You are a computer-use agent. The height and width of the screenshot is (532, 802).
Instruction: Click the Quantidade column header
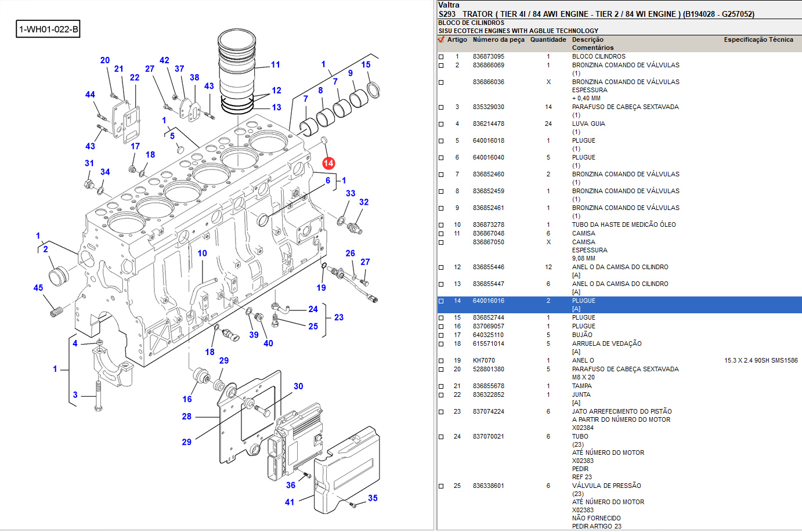tap(548, 40)
